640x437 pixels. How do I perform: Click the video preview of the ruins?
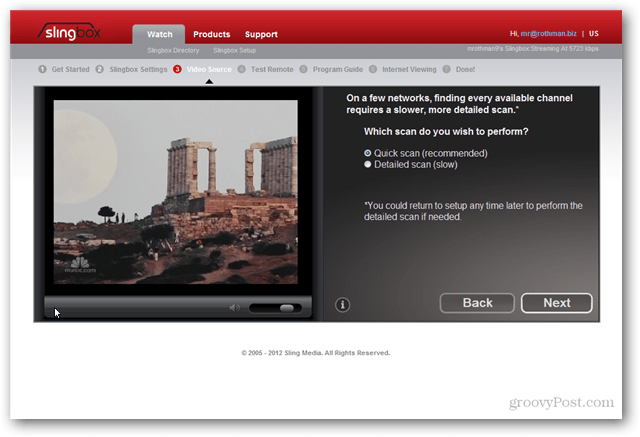pos(176,192)
